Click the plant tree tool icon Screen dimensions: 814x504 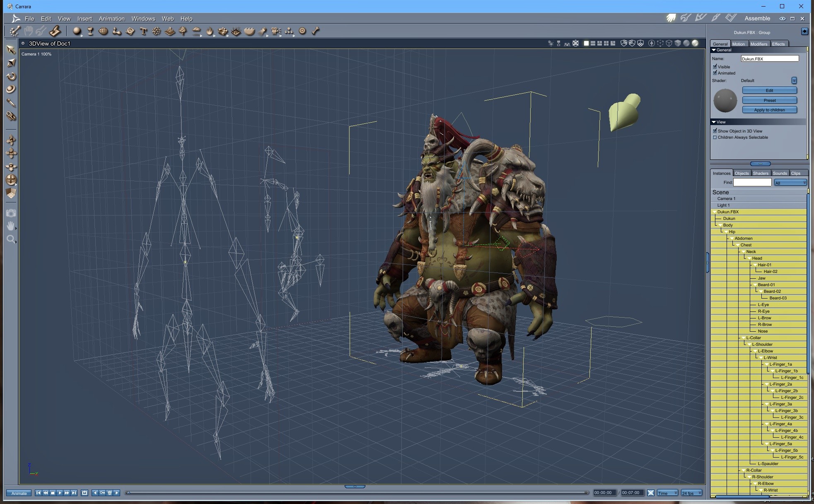[x=183, y=31]
